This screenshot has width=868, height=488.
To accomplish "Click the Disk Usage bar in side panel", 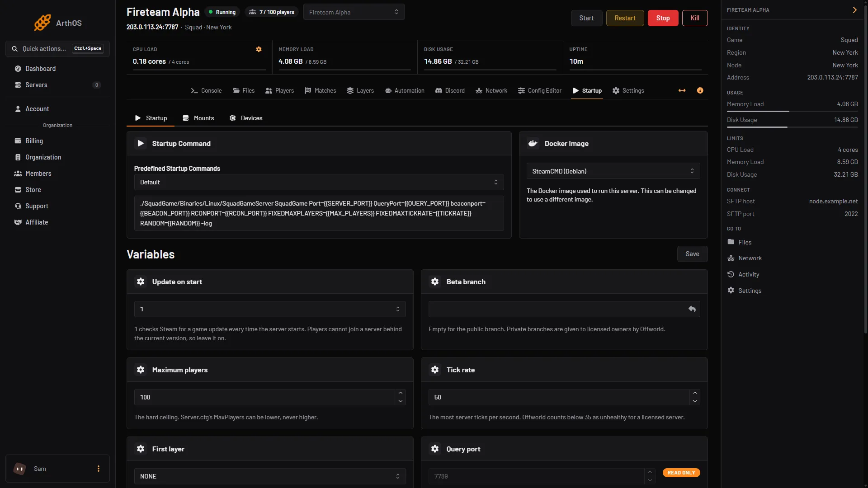I will point(792,127).
